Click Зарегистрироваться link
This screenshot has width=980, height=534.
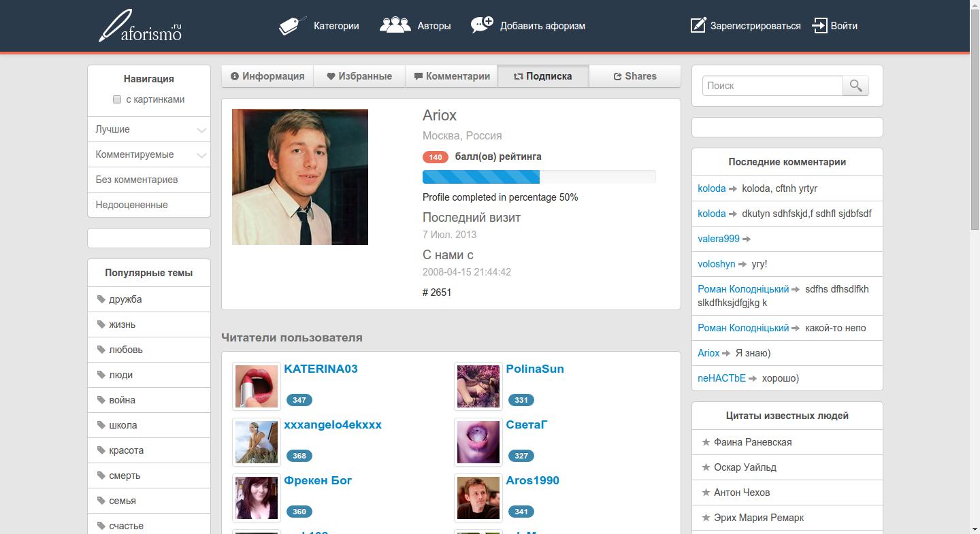755,26
